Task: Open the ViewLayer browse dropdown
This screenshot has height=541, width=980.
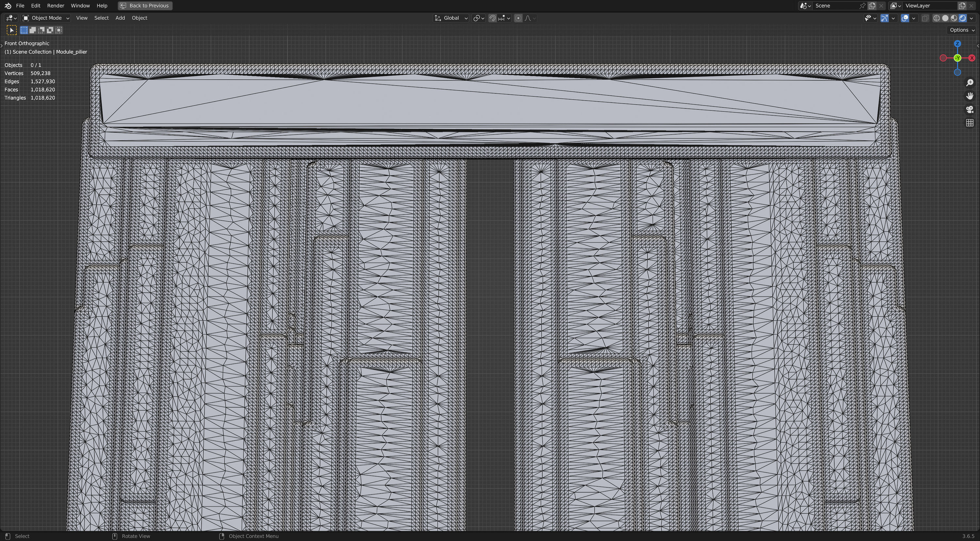Action: (x=896, y=6)
